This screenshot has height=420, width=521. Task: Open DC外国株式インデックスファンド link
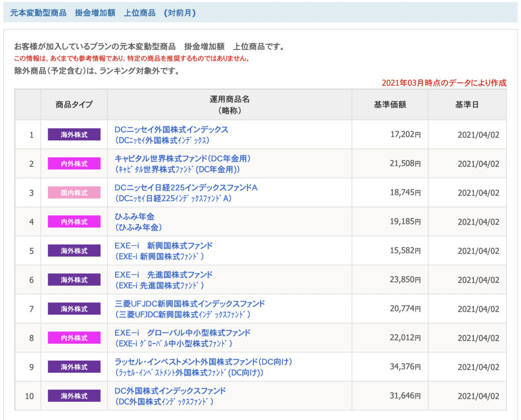tap(170, 391)
